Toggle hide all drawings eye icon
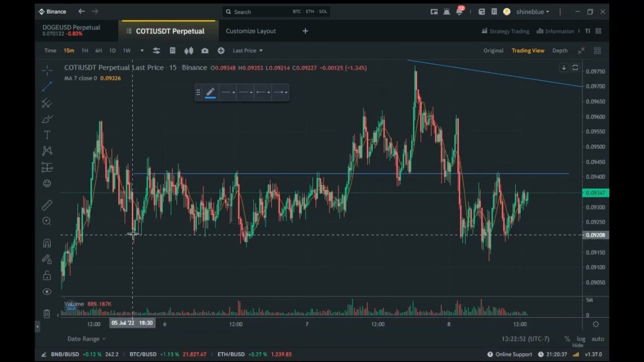This screenshot has height=362, width=644. [x=47, y=292]
